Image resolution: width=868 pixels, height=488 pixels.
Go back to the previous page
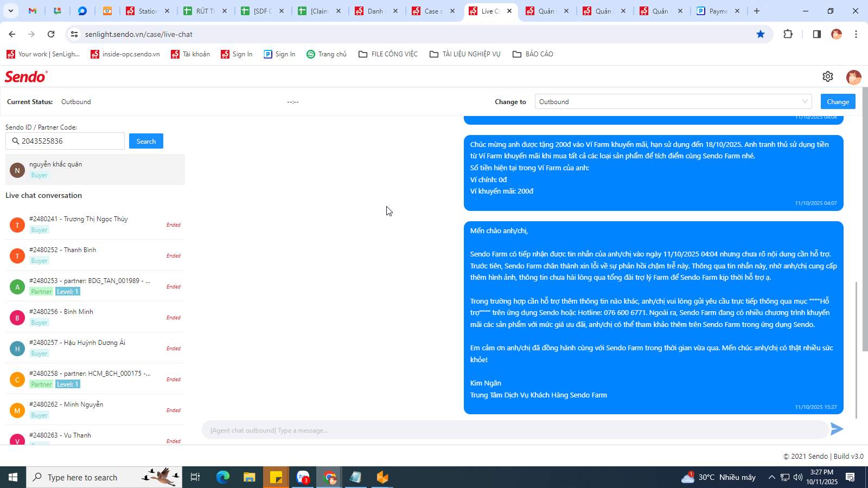12,34
